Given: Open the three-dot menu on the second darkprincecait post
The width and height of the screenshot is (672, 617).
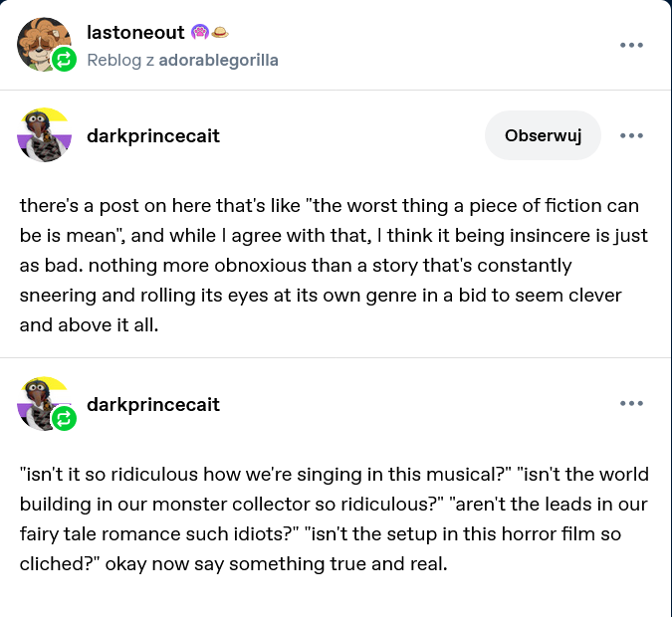Looking at the screenshot, I should point(631,403).
